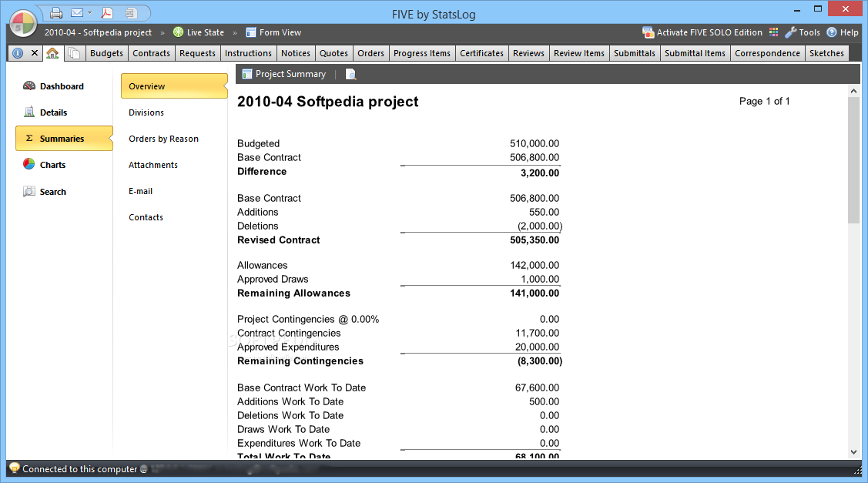Screen dimensions: 868x483
Task: Select E-mail in the sub-menu
Action: [x=141, y=191]
